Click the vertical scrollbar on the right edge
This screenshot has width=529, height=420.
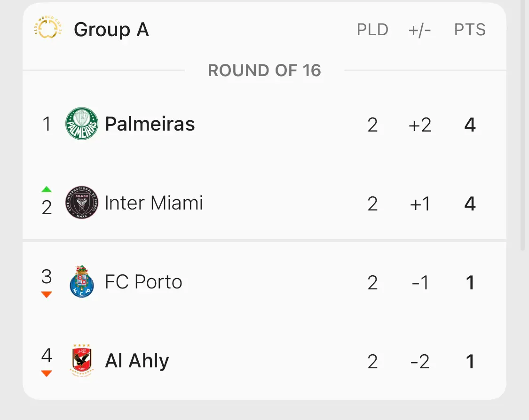click(522, 124)
